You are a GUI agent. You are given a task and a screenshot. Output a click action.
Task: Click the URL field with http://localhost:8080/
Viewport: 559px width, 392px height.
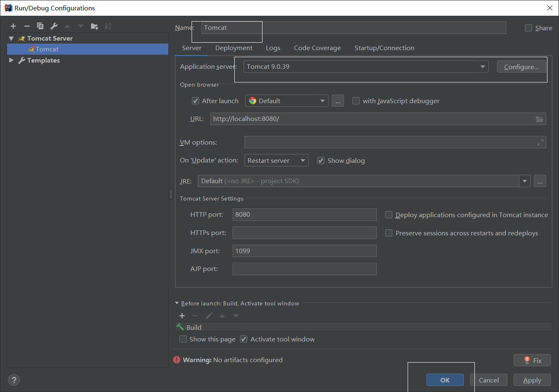tap(378, 119)
